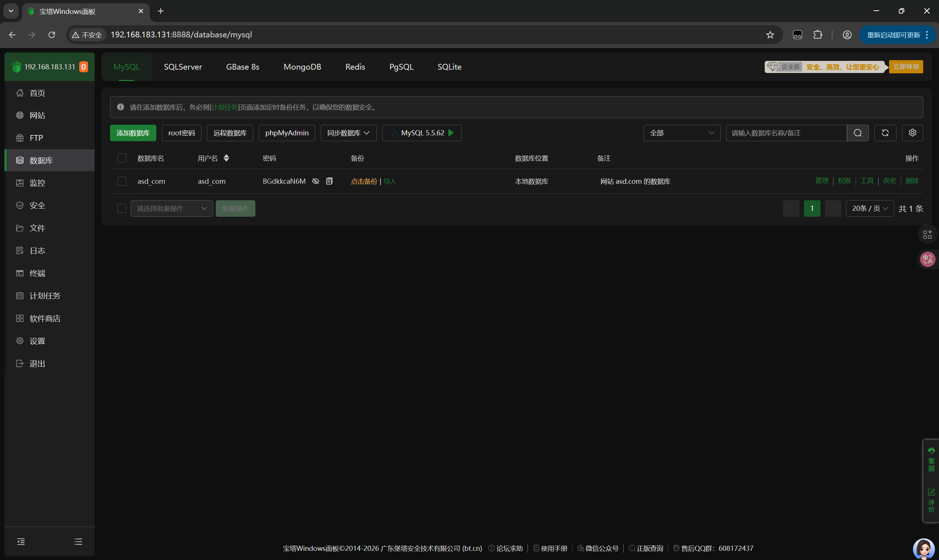The image size is (939, 560).
Task: Open the 全部 filter dropdown
Action: pos(681,133)
